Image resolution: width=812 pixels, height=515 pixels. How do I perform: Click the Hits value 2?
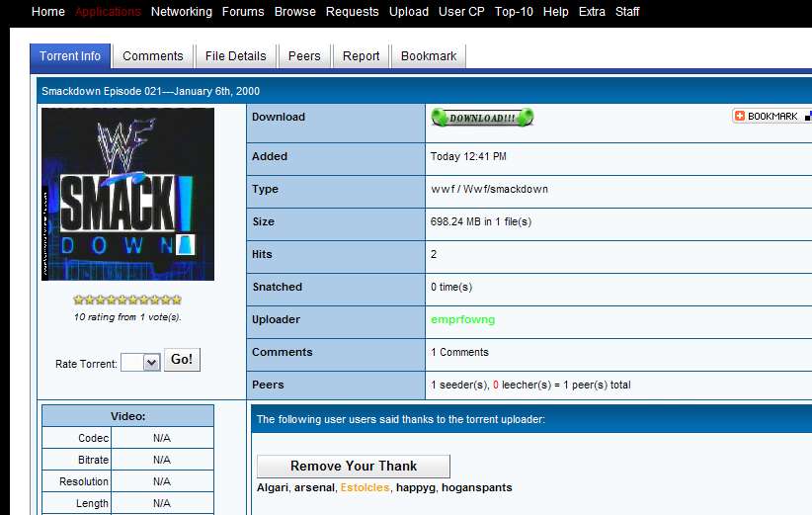434,254
